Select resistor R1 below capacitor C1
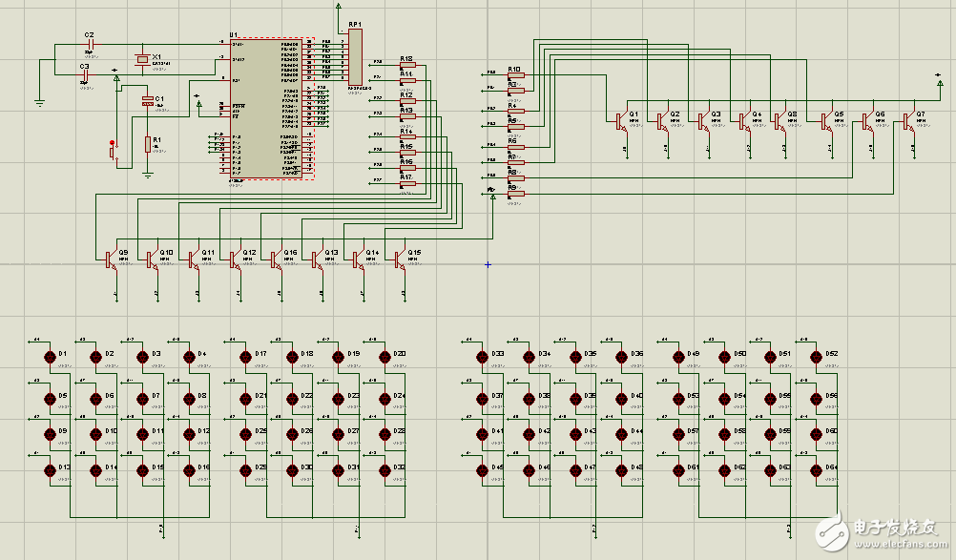This screenshot has height=560, width=956. coord(148,145)
